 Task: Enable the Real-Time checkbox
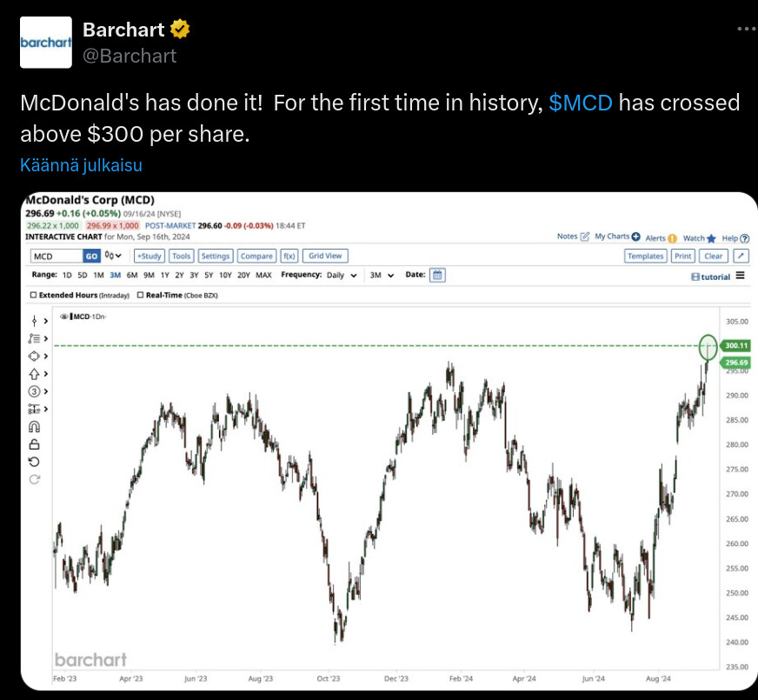coord(141,296)
